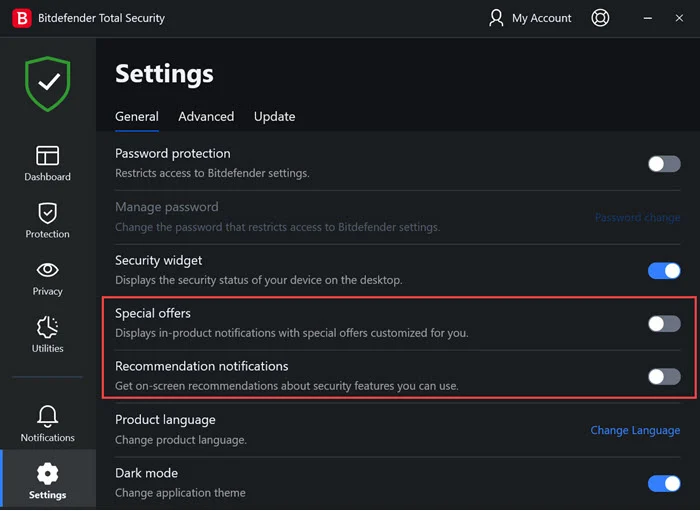Image resolution: width=700 pixels, height=511 pixels.
Task: Click the Settings gear icon
Action: pyautogui.click(x=47, y=473)
